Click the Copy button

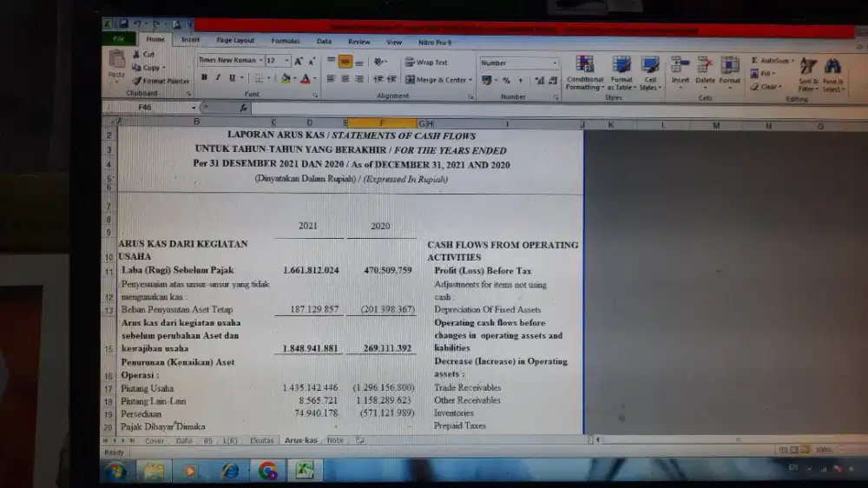point(147,68)
